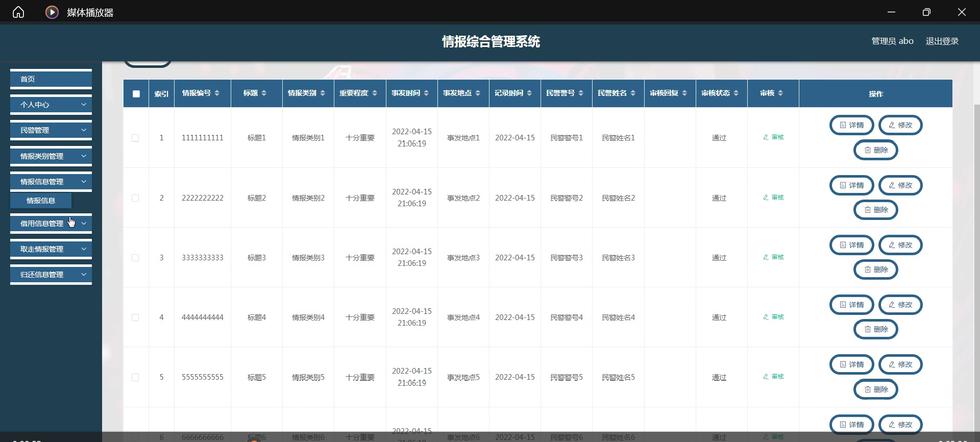The height and width of the screenshot is (442, 980).
Task: Click 删除 for row 标题4
Action: click(876, 329)
